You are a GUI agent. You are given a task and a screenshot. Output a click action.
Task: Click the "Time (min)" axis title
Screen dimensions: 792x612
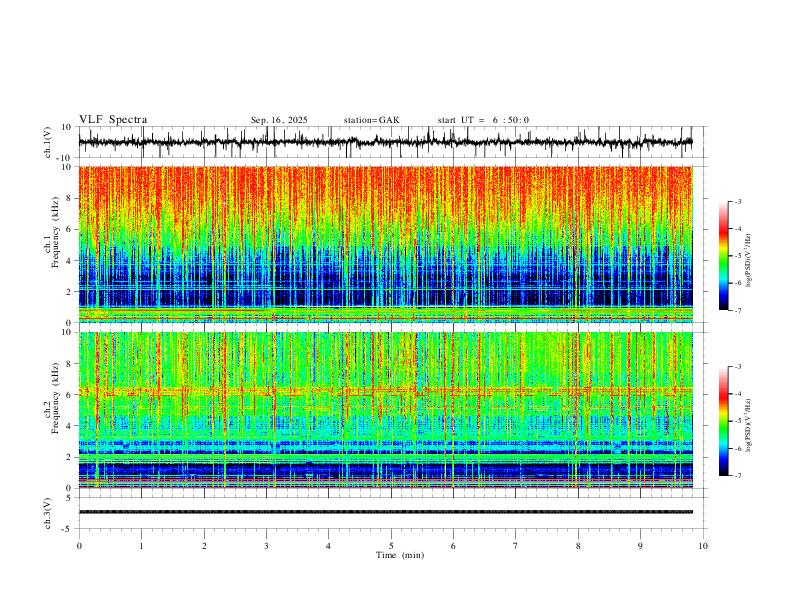click(x=400, y=555)
